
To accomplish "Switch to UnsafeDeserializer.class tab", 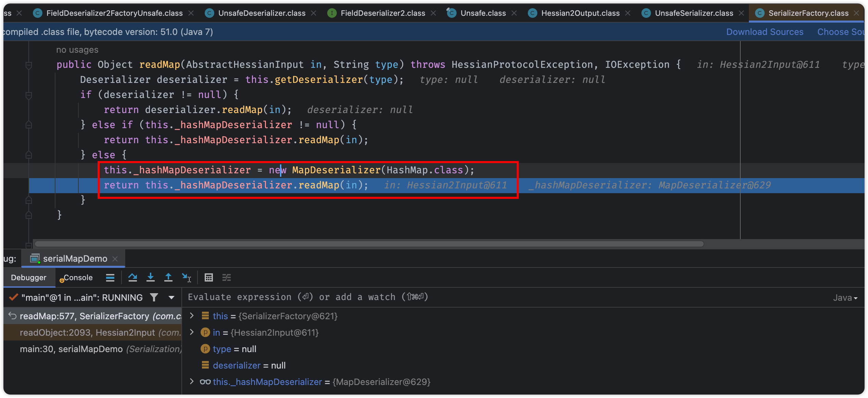I will coord(262,13).
